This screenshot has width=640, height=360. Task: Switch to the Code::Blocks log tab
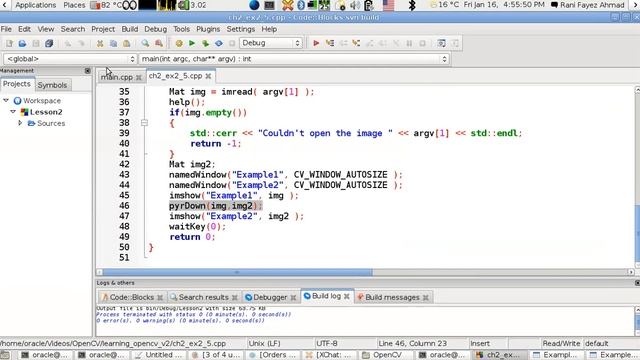131,297
